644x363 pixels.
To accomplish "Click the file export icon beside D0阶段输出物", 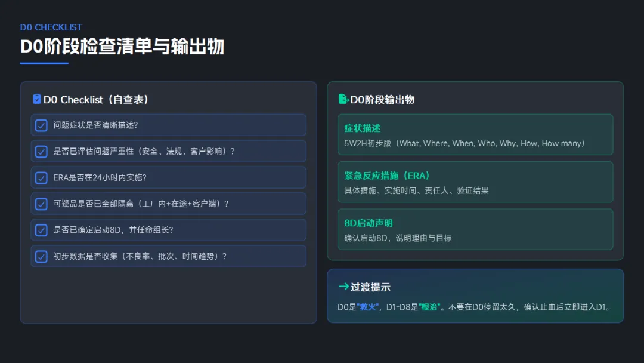I will (343, 99).
